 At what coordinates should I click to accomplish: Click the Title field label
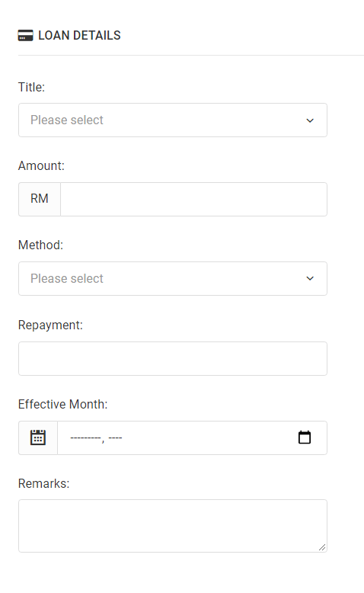pos(31,88)
